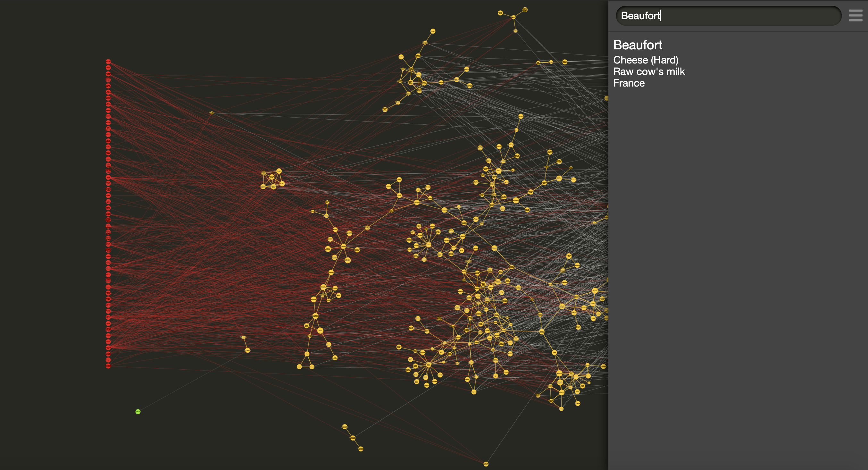Click the Cheese (Hard) type label

click(x=646, y=60)
